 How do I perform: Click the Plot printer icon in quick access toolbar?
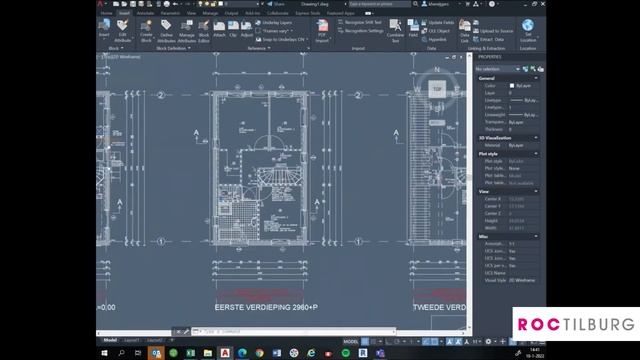[x=167, y=4]
